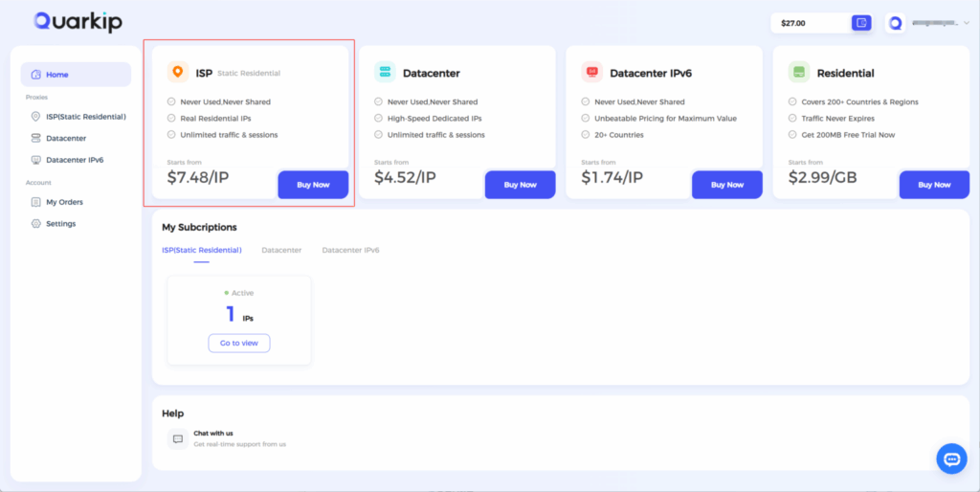Click the $1.74/IP price text
Screen dimensions: 980x492
[x=612, y=177]
